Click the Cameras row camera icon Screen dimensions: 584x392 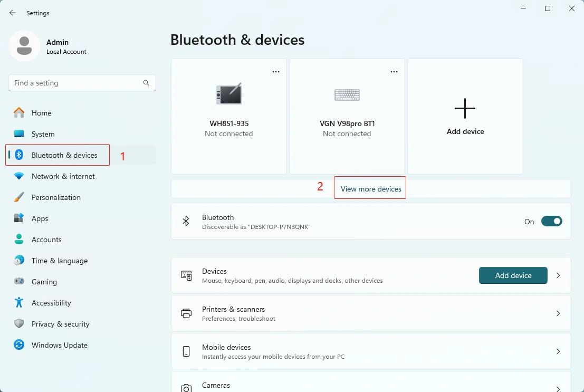(186, 388)
